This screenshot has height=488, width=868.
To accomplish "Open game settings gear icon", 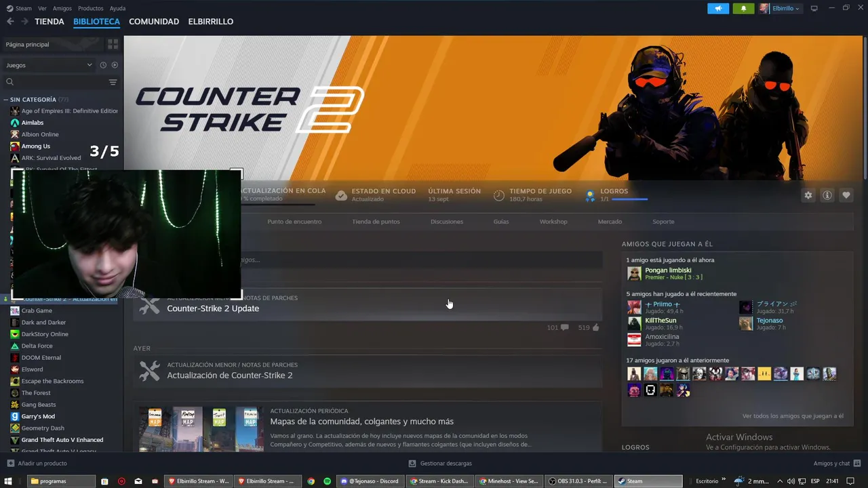I will click(808, 195).
